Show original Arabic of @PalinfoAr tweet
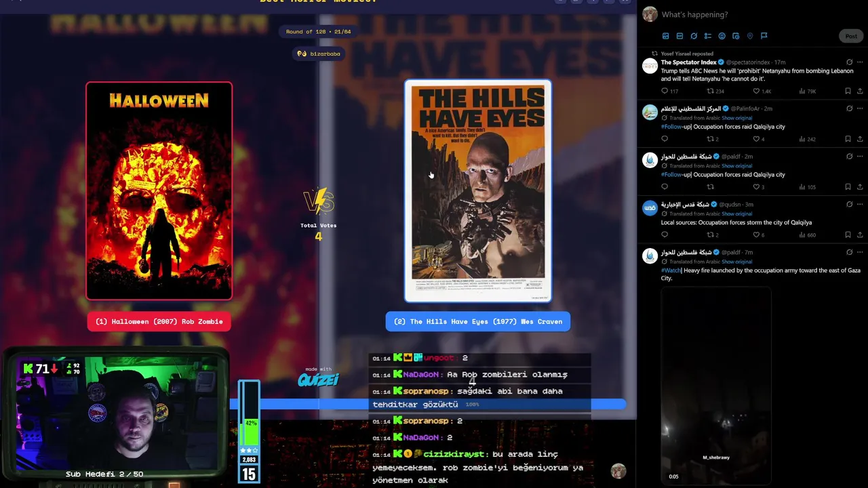The height and width of the screenshot is (488, 868). (736, 118)
